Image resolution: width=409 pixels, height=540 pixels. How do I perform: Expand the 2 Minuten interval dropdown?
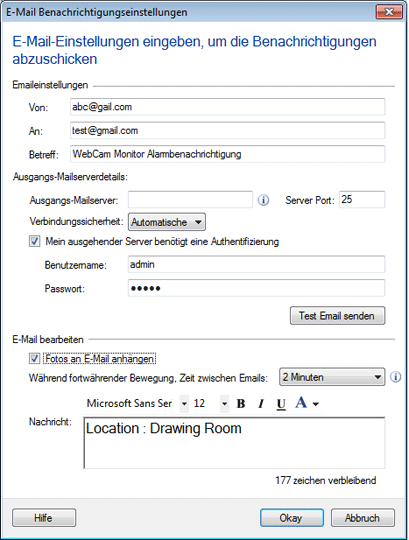coord(332,377)
